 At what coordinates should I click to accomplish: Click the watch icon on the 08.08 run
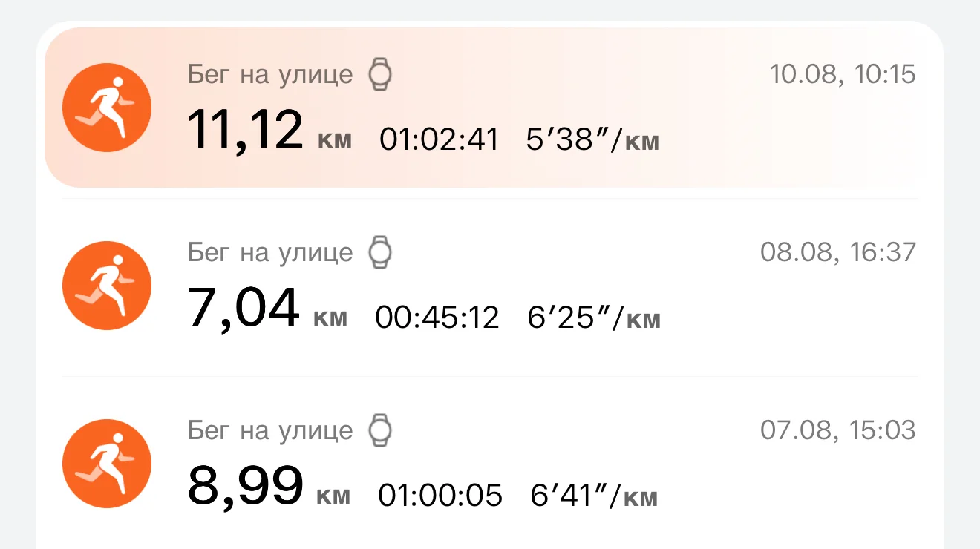click(x=380, y=253)
